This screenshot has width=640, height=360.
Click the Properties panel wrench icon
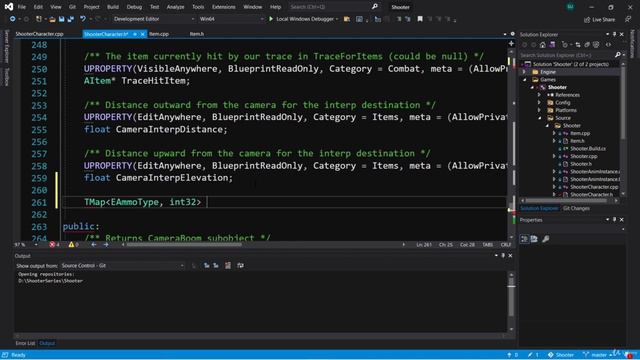pos(545,239)
